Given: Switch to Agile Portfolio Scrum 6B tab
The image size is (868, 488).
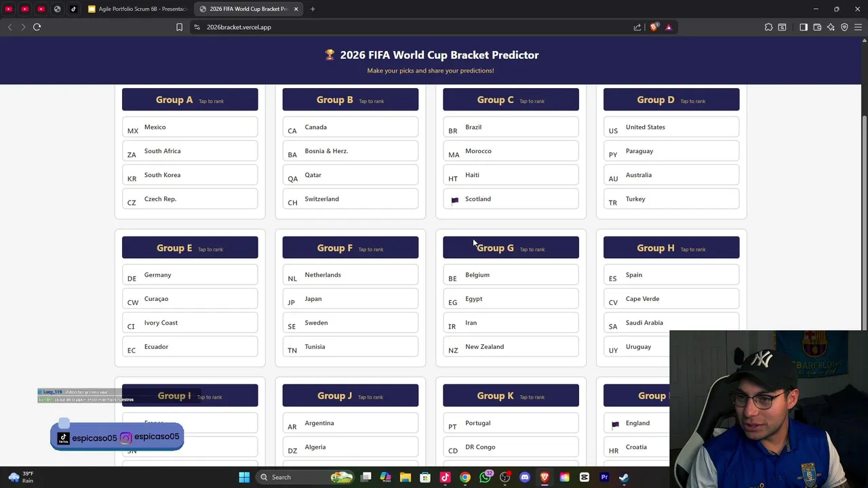Looking at the screenshot, I should (x=138, y=9).
